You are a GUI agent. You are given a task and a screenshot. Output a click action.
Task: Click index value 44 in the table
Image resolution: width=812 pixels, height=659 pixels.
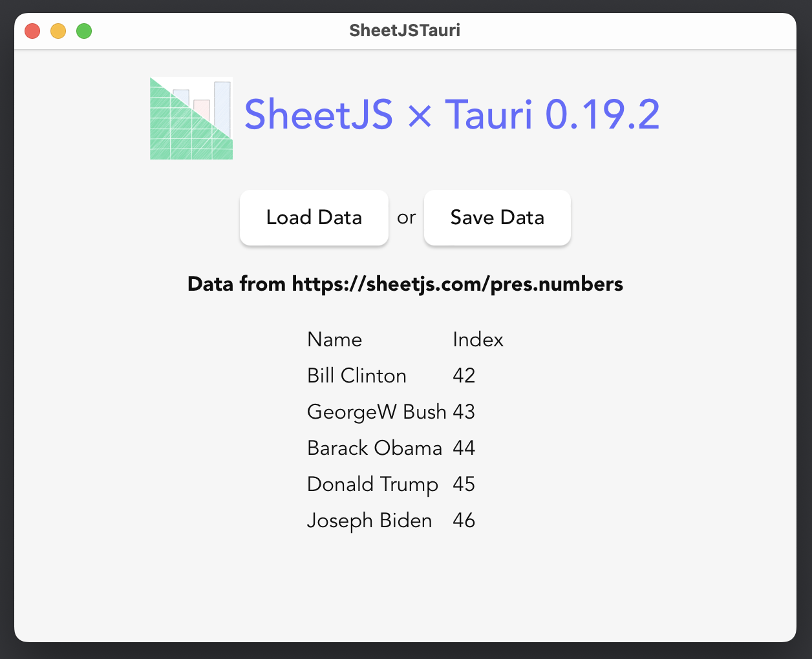coord(464,448)
